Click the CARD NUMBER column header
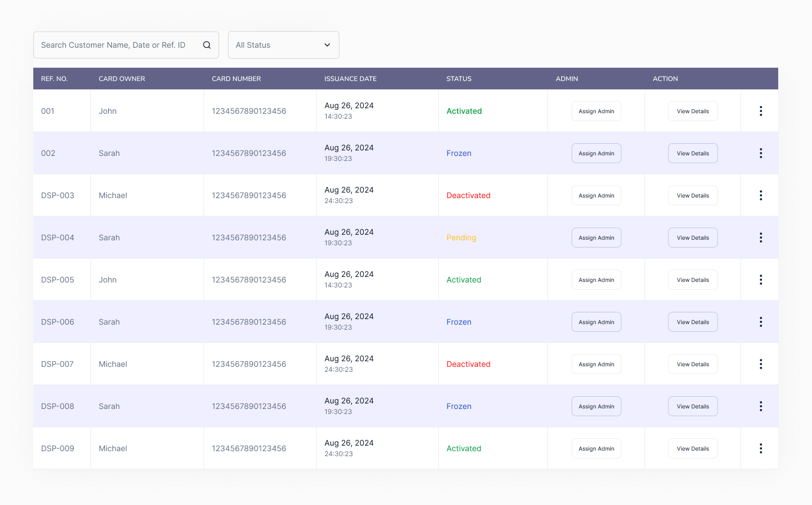 coord(236,79)
